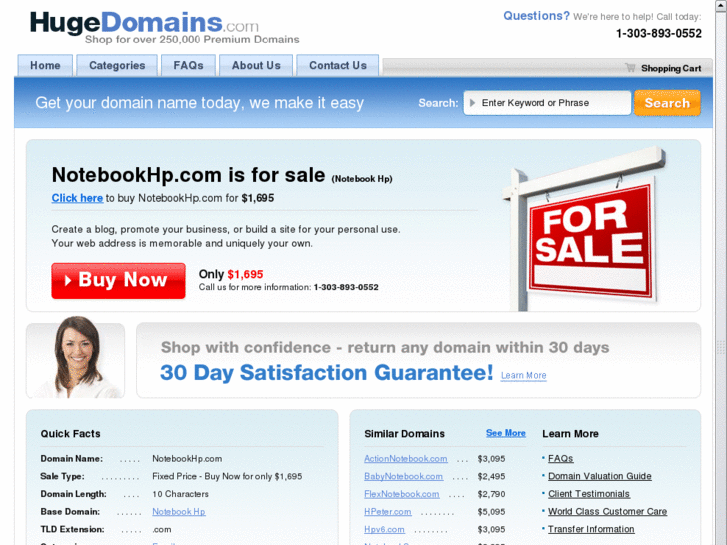Click the scrollbar up arrow
The image size is (727, 545).
(721, 5)
